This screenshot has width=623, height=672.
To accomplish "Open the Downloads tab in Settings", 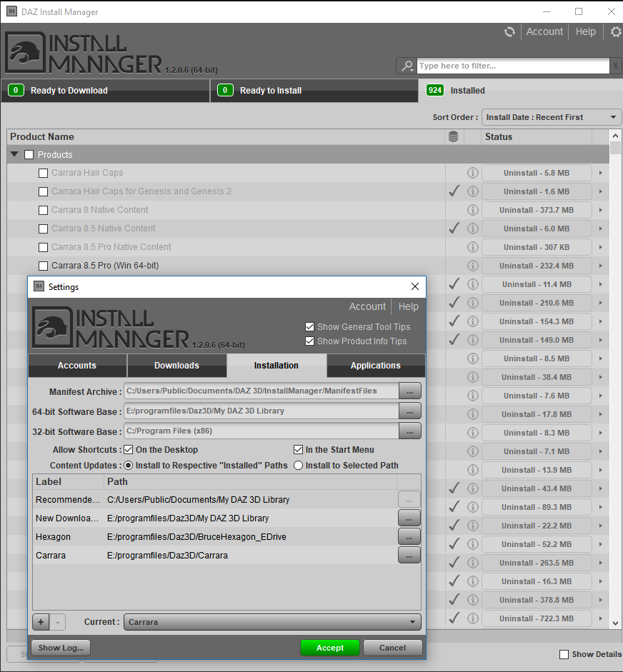I will tap(176, 366).
